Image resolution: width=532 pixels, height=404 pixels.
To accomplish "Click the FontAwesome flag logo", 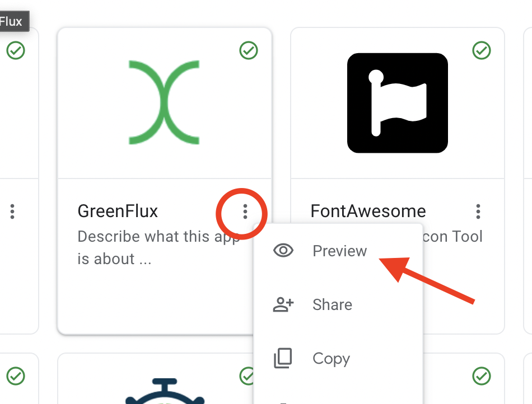I will [397, 103].
